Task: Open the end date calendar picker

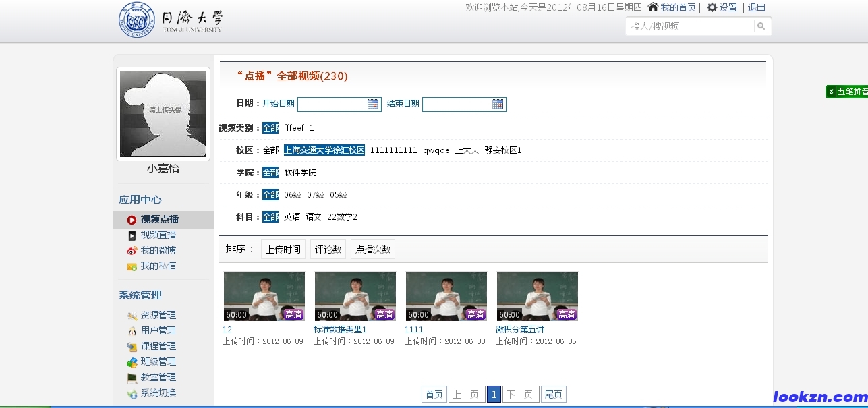Action: pyautogui.click(x=499, y=104)
